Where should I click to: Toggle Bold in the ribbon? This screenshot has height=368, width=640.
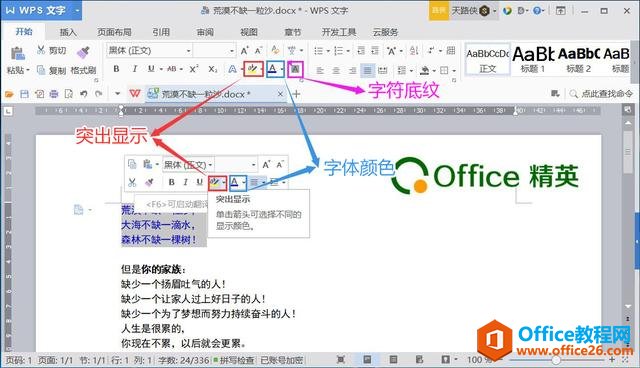coord(116,69)
